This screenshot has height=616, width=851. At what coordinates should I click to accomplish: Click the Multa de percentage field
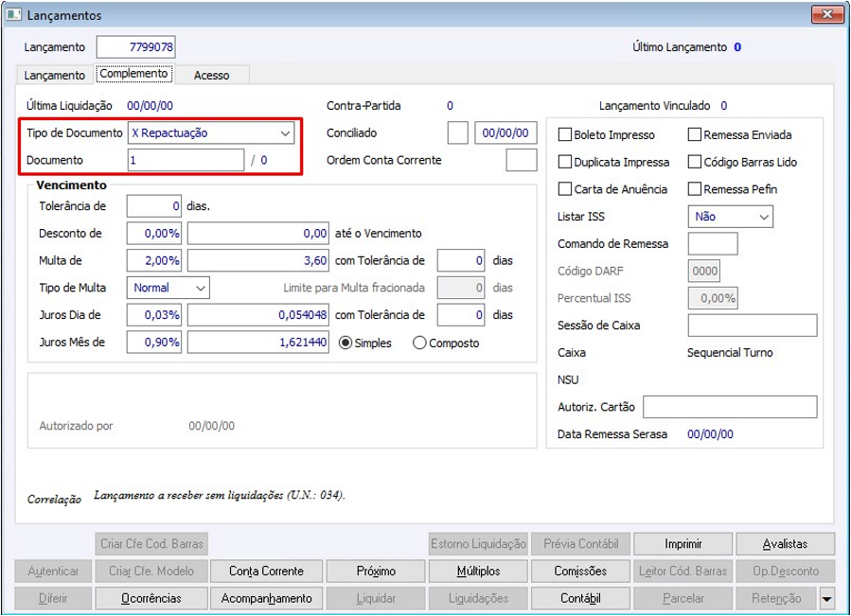click(154, 260)
